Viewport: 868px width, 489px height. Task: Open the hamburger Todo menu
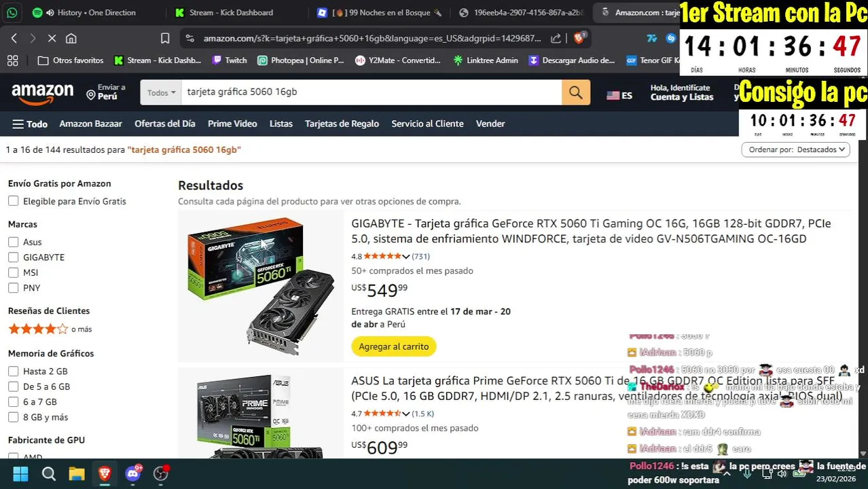(30, 124)
